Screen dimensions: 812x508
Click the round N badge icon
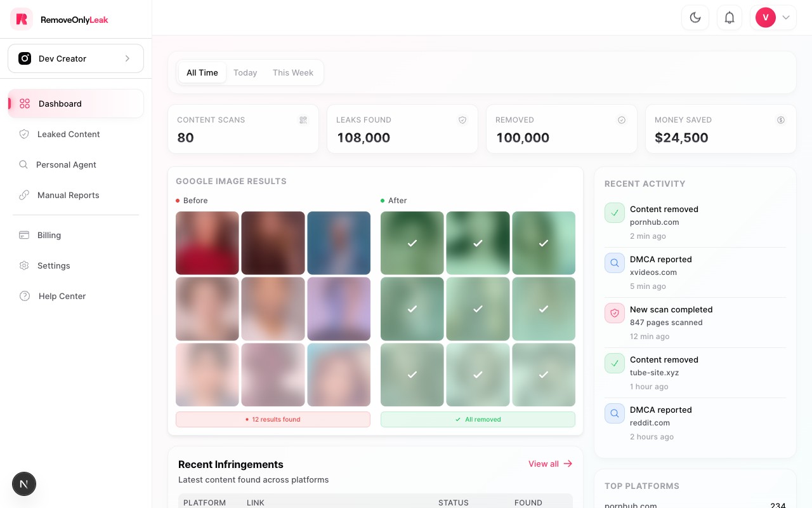point(24,484)
